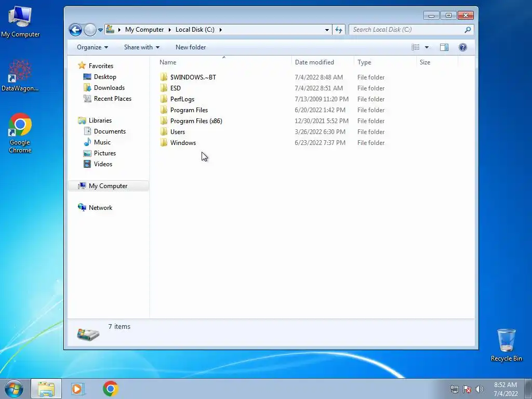Sort by the Type column header
Image resolution: width=532 pixels, height=399 pixels.
[x=385, y=62]
